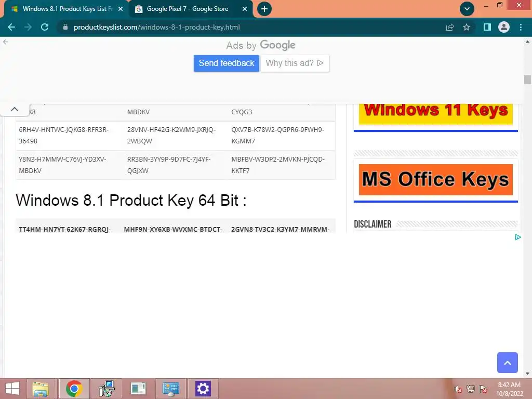Share this page via share icon
The width and height of the screenshot is (532, 399).
pyautogui.click(x=450, y=27)
